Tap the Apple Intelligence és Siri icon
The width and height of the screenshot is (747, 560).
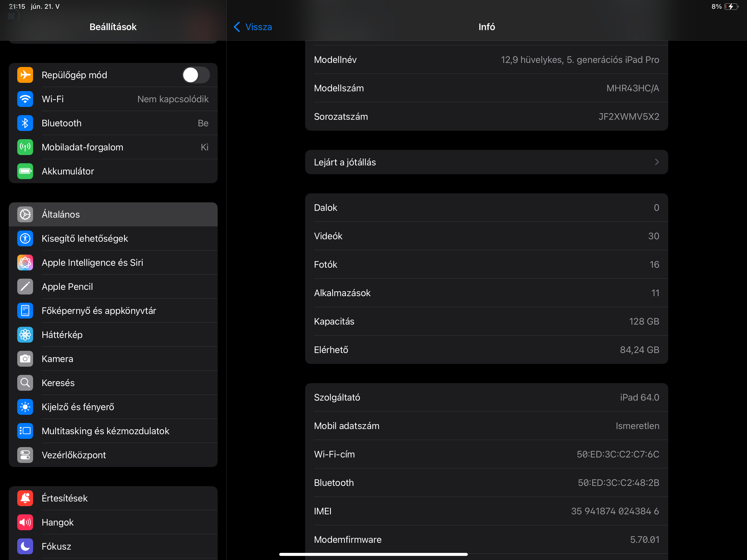click(x=25, y=262)
